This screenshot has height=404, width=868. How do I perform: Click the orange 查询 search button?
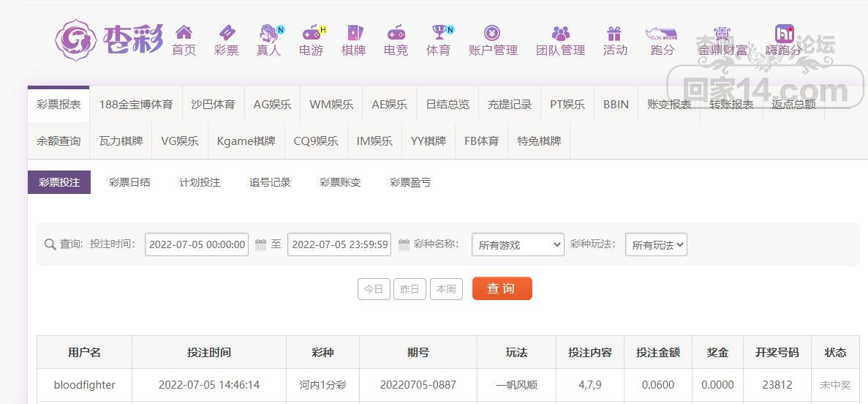coord(502,289)
